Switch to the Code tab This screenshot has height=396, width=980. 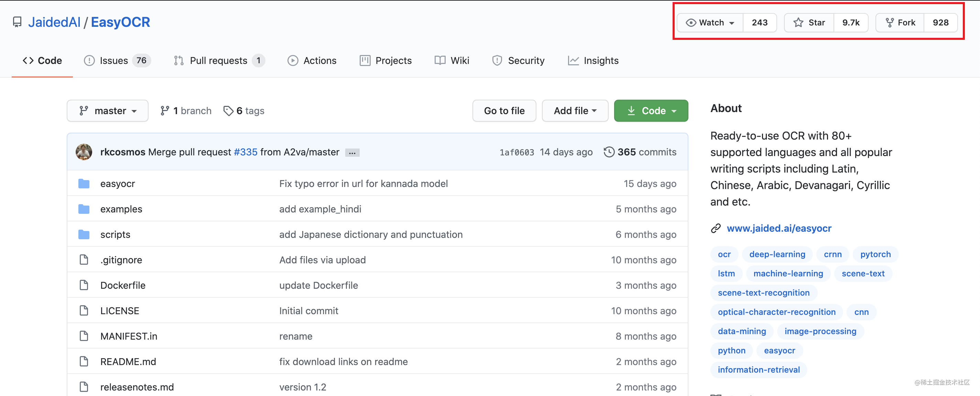[42, 60]
